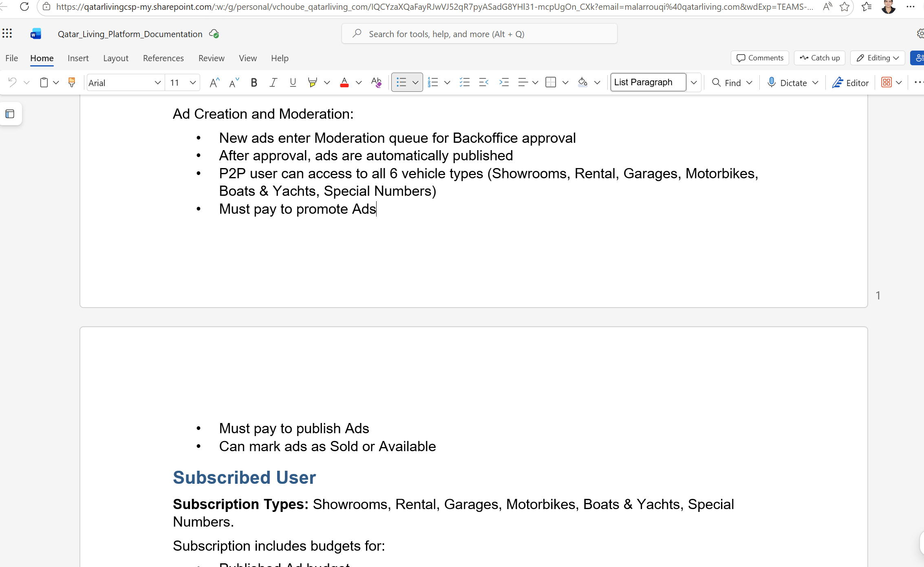Click the Clear Formatting icon
The height and width of the screenshot is (567, 924).
(x=376, y=83)
